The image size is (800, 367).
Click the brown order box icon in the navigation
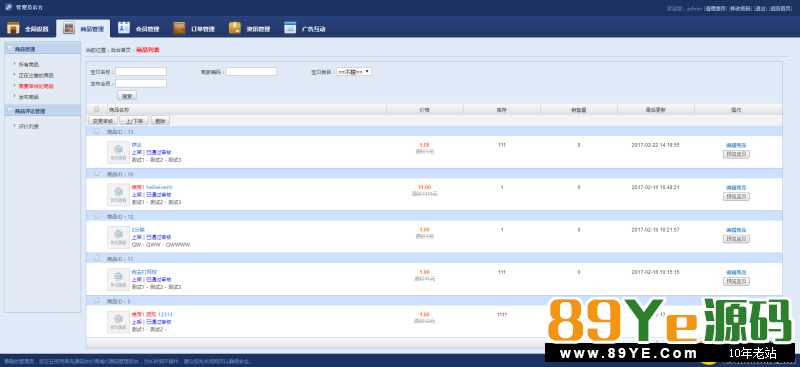179,28
